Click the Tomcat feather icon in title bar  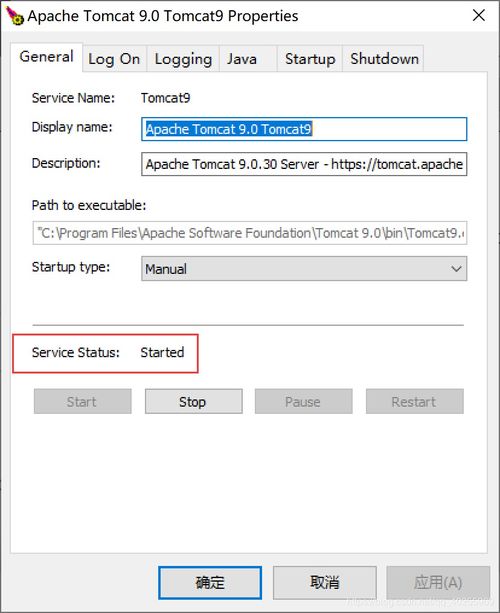[x=15, y=16]
